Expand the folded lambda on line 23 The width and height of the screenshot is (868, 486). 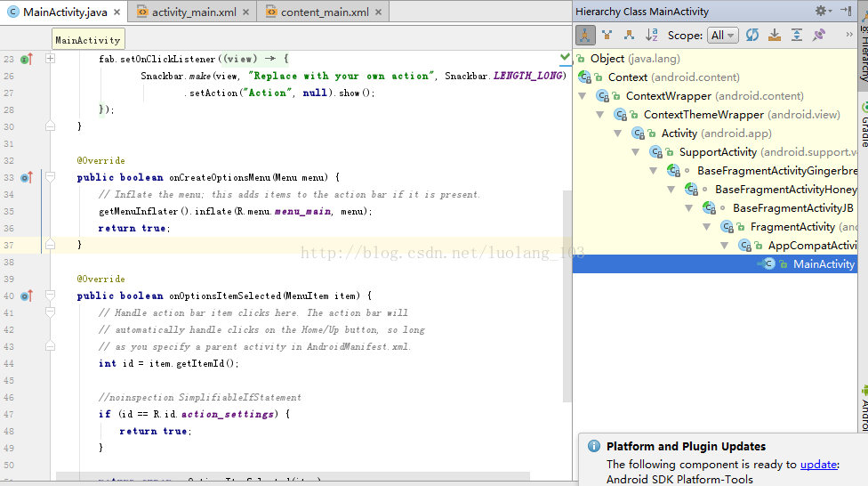(x=50, y=58)
